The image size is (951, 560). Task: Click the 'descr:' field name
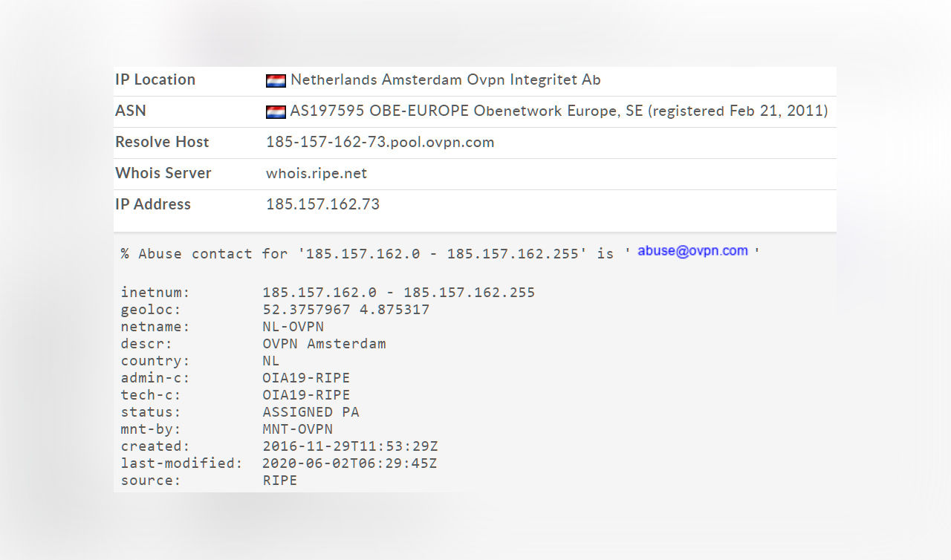click(x=146, y=343)
